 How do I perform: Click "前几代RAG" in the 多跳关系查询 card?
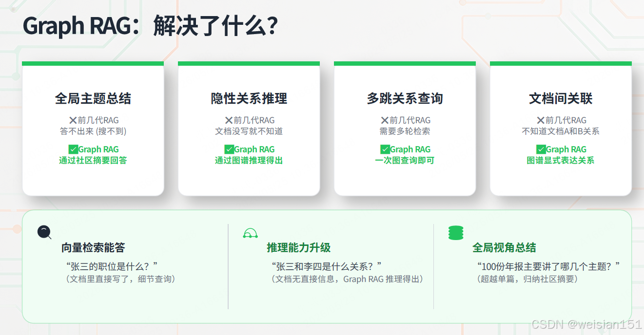[x=410, y=120]
